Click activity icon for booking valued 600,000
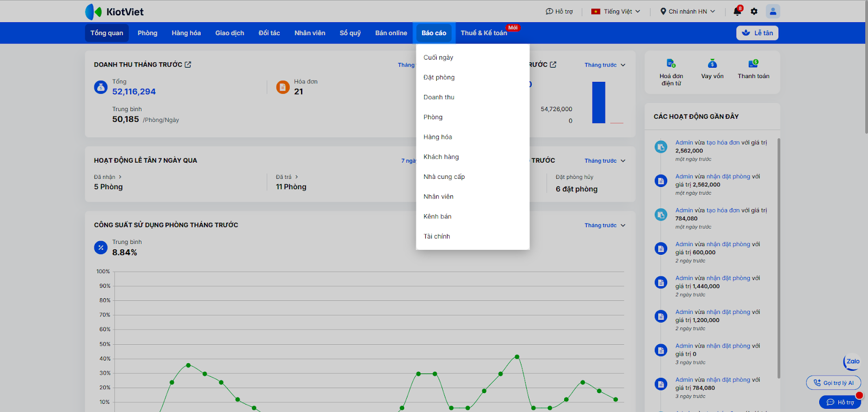This screenshot has width=868, height=412. pyautogui.click(x=661, y=249)
